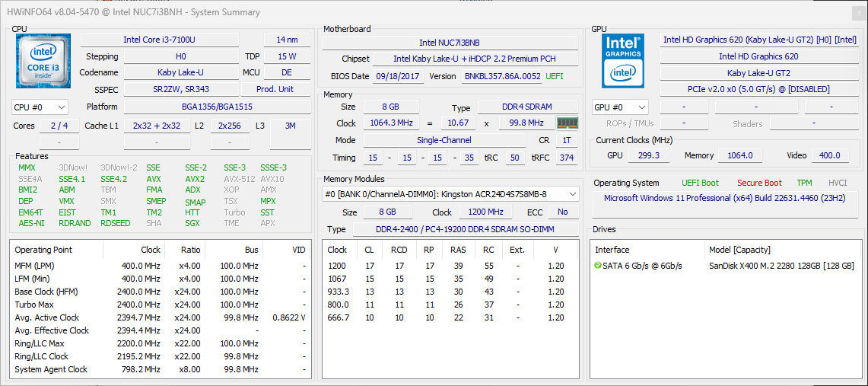Screen dimensions: 868x386
Task: Click the Cores 2 / 4 field
Action: point(59,126)
